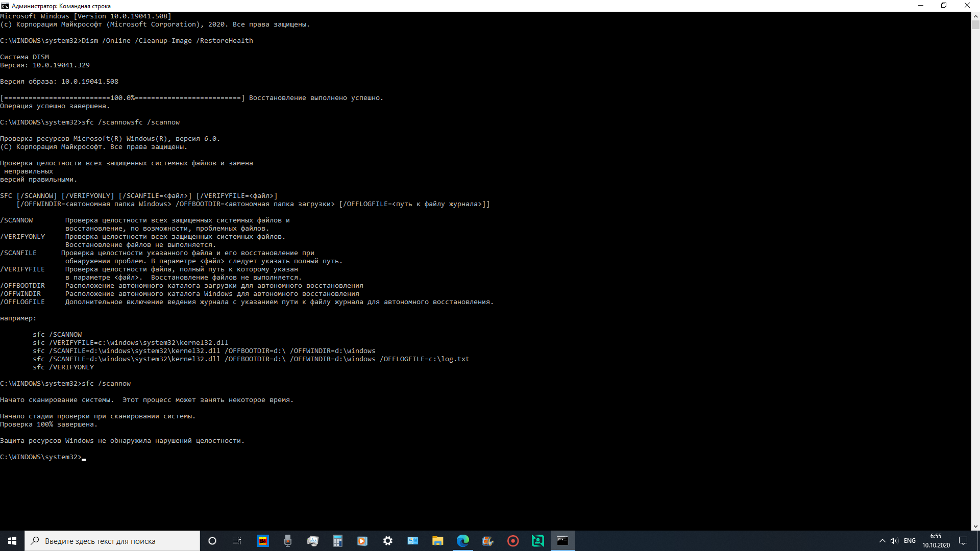Screen dimensions: 980x551
Task: Click the console scrollbar up arrow
Action: click(x=975, y=16)
